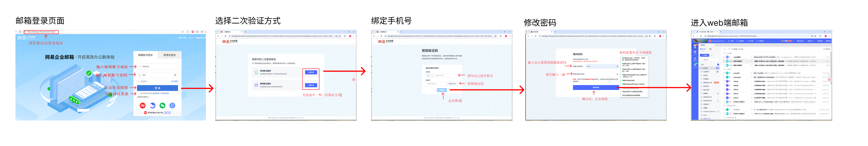The height and width of the screenshot is (146, 868).
Task: Open the 日历 sidebar icon
Action: 695,53
